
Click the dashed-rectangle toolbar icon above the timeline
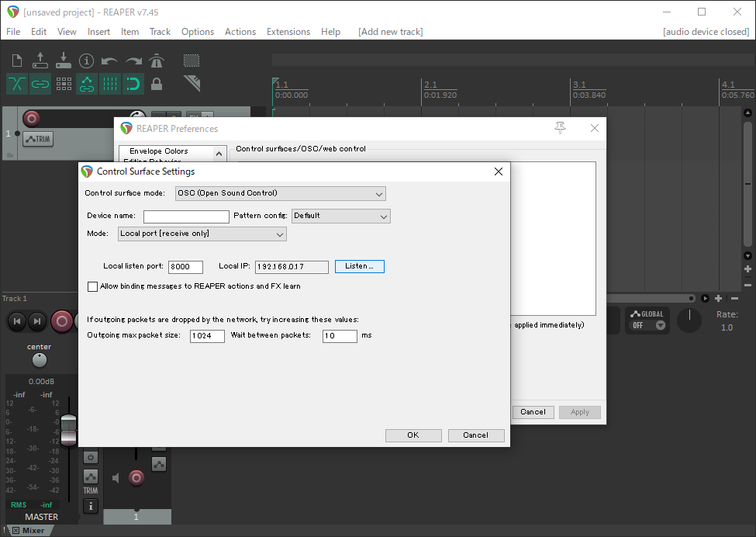point(192,61)
